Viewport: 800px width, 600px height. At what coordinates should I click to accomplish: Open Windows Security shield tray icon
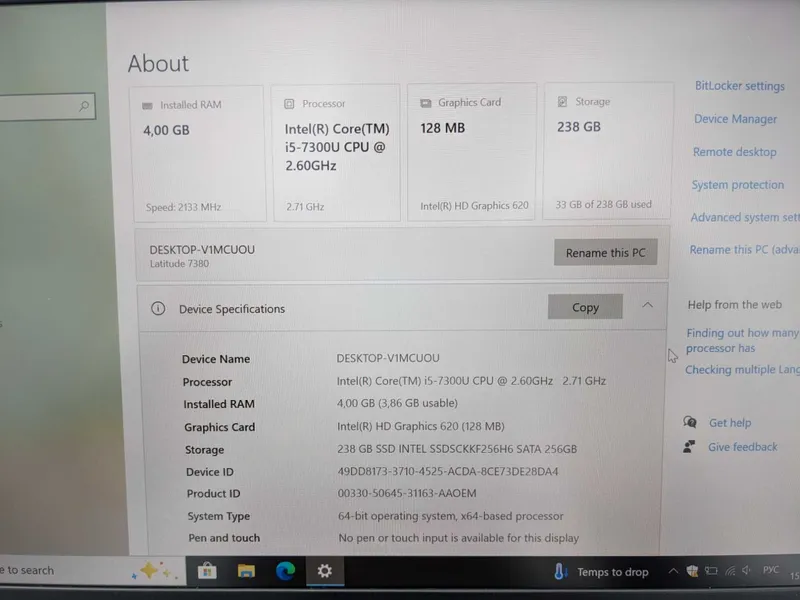[692, 571]
